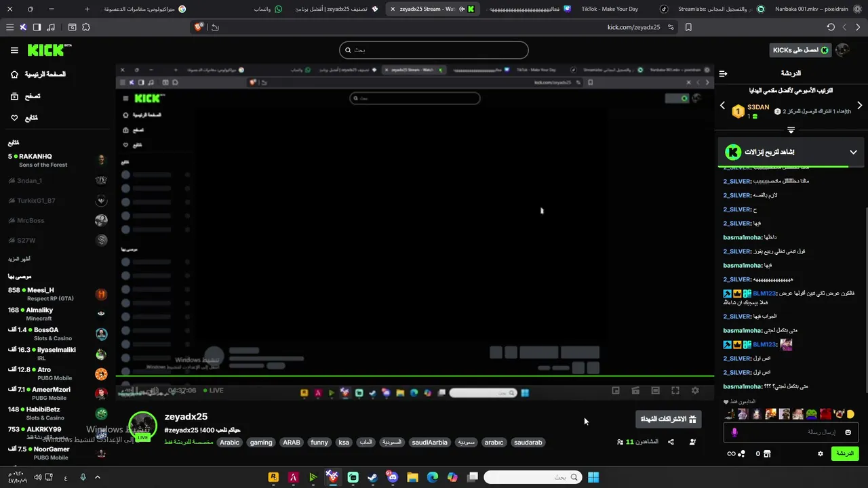
Task: Open BossGA recommended channel
Action: coord(57,333)
